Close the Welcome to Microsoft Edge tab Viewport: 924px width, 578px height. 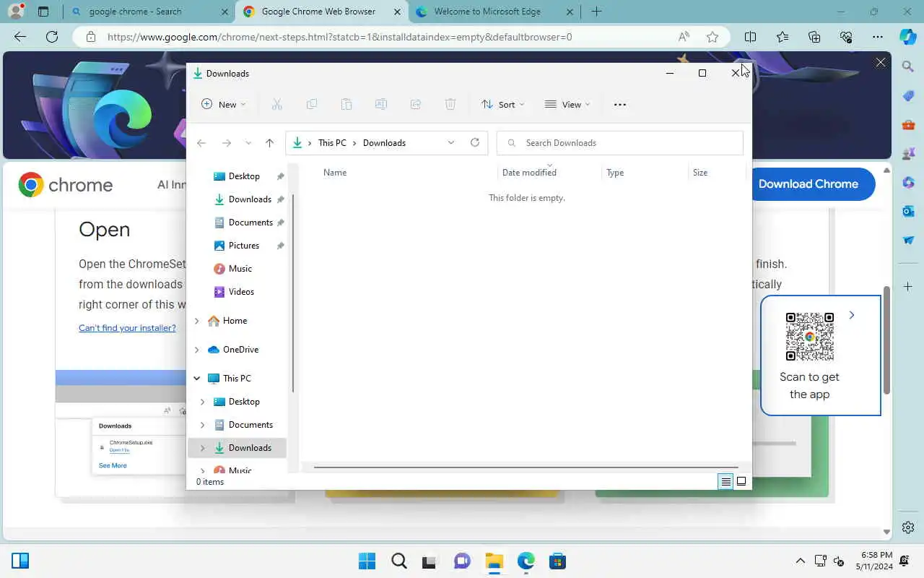[570, 12]
